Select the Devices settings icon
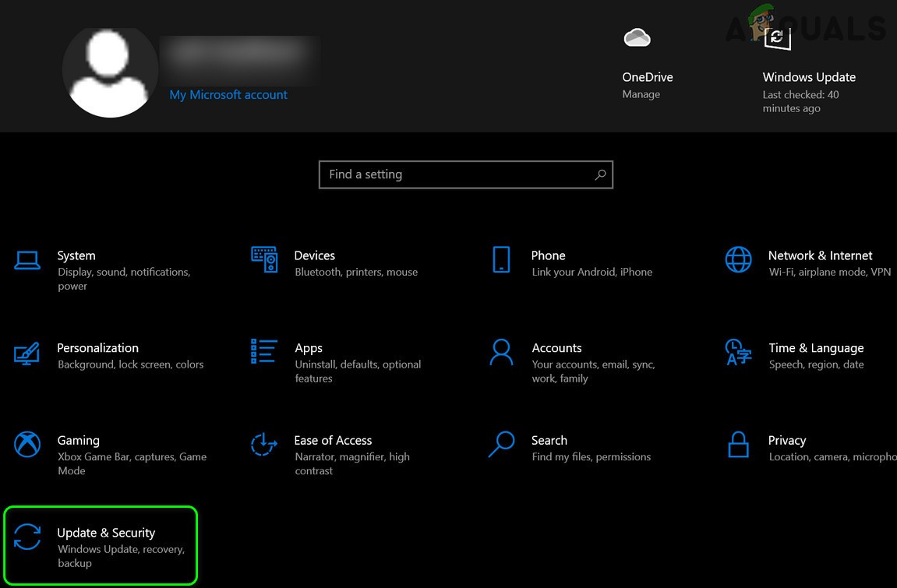The image size is (897, 588). tap(264, 261)
